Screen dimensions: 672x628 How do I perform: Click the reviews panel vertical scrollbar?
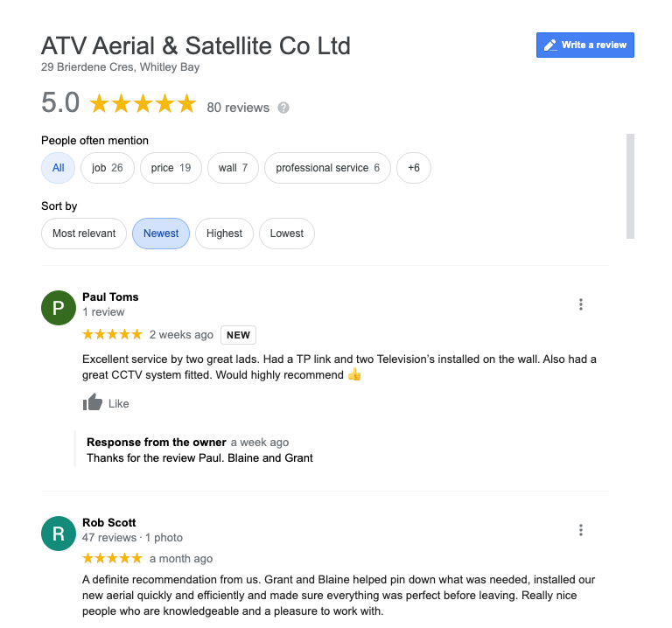(x=630, y=186)
